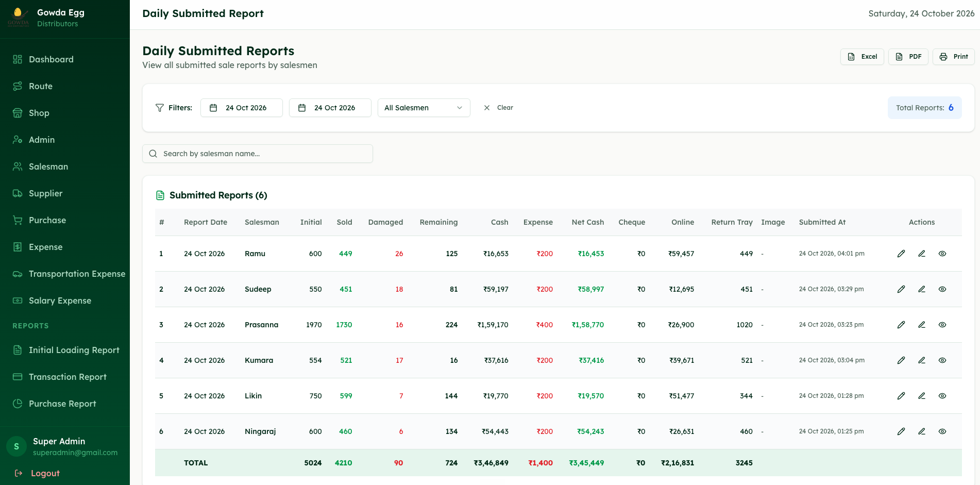Click the pencil icon for Kumara's report
This screenshot has height=485, width=980.
click(901, 360)
